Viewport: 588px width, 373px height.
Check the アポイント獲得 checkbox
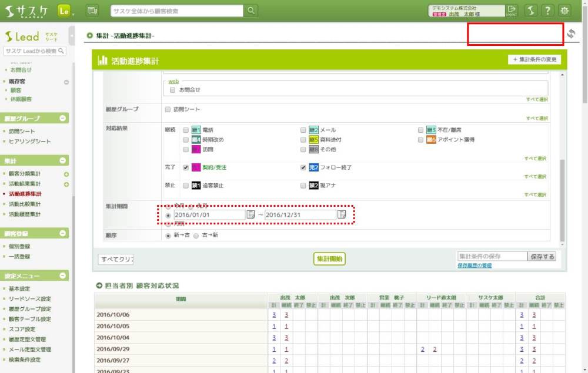point(421,140)
